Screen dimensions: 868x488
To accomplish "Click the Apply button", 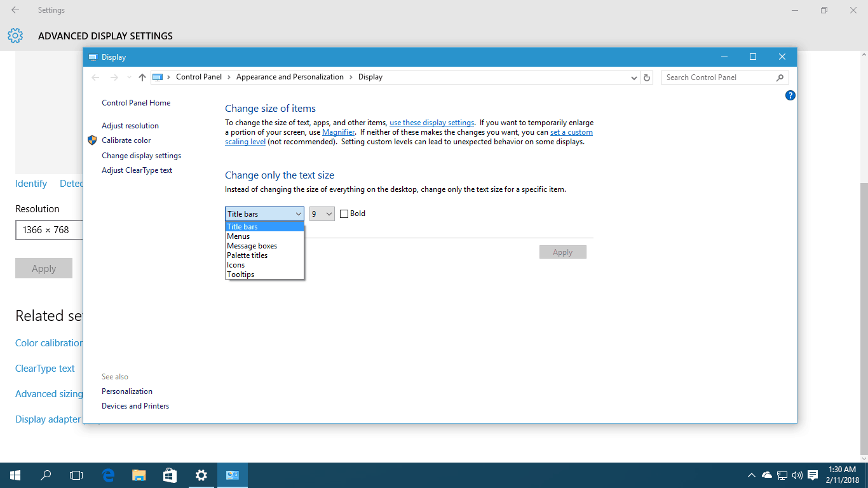I will point(563,252).
